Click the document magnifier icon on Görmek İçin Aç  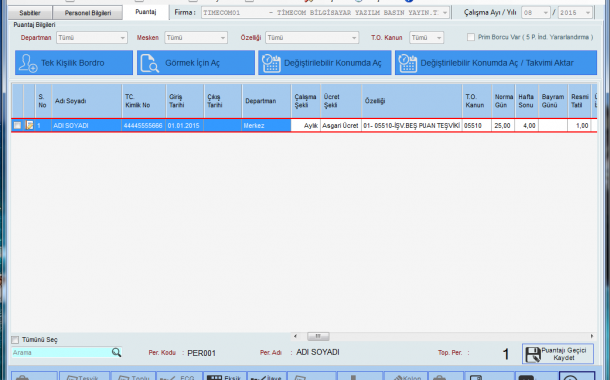(x=150, y=63)
